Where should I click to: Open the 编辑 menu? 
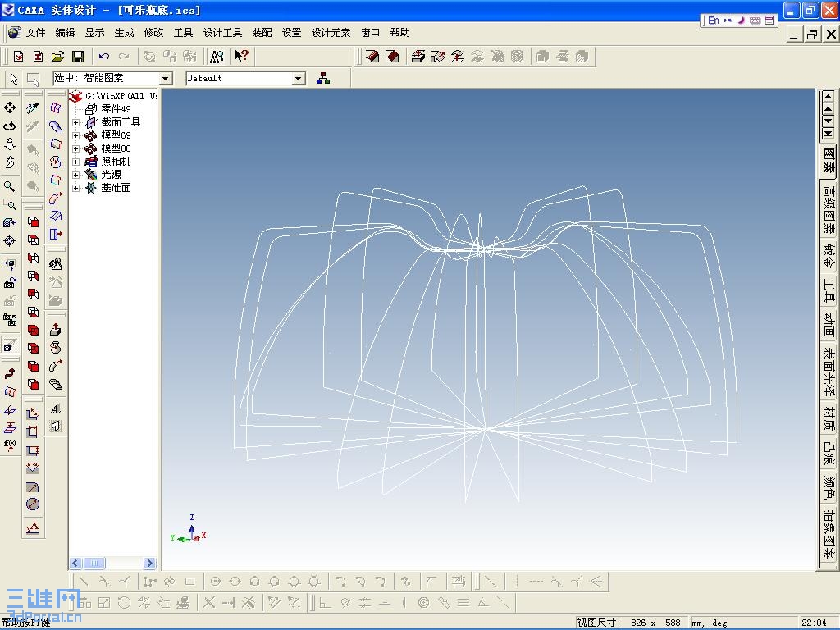click(65, 33)
